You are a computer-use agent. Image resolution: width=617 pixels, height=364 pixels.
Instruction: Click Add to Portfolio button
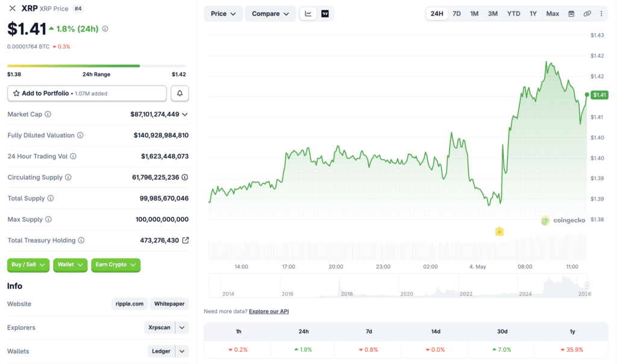click(x=87, y=93)
